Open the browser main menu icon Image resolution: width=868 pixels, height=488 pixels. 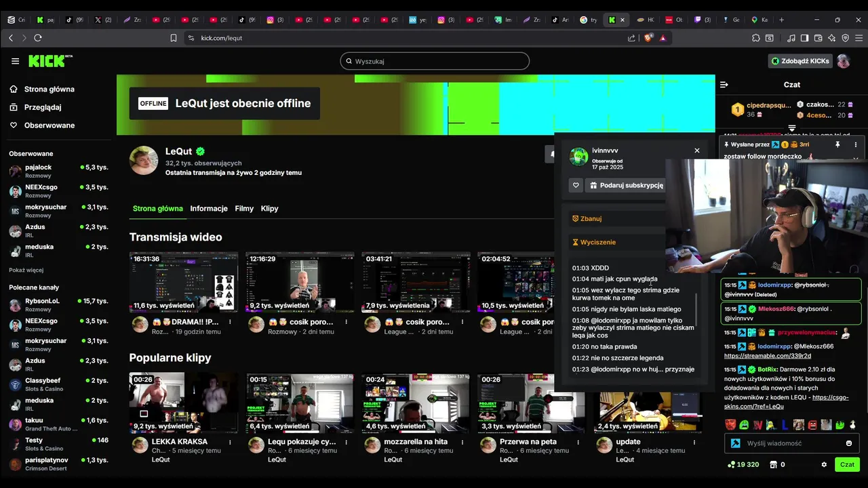click(x=859, y=38)
